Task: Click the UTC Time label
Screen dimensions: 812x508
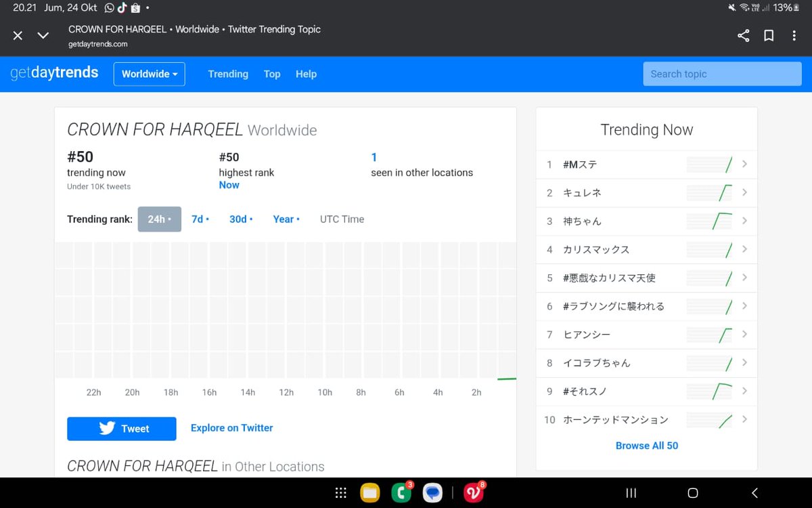Action: (x=342, y=219)
